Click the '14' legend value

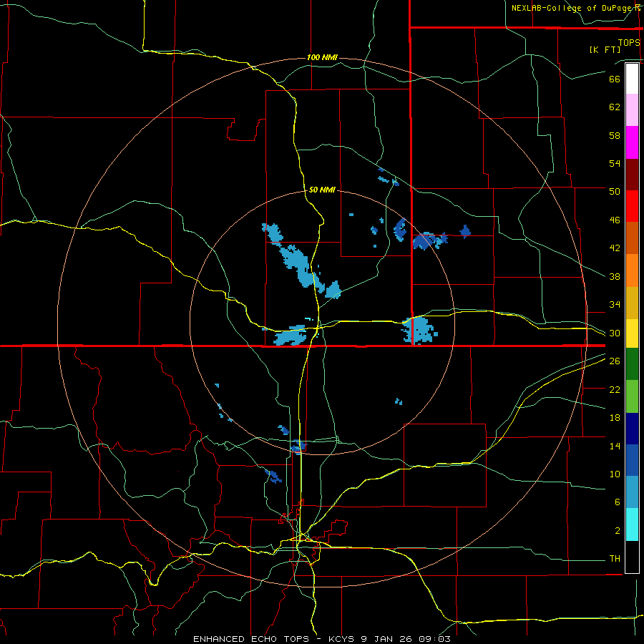(x=615, y=446)
